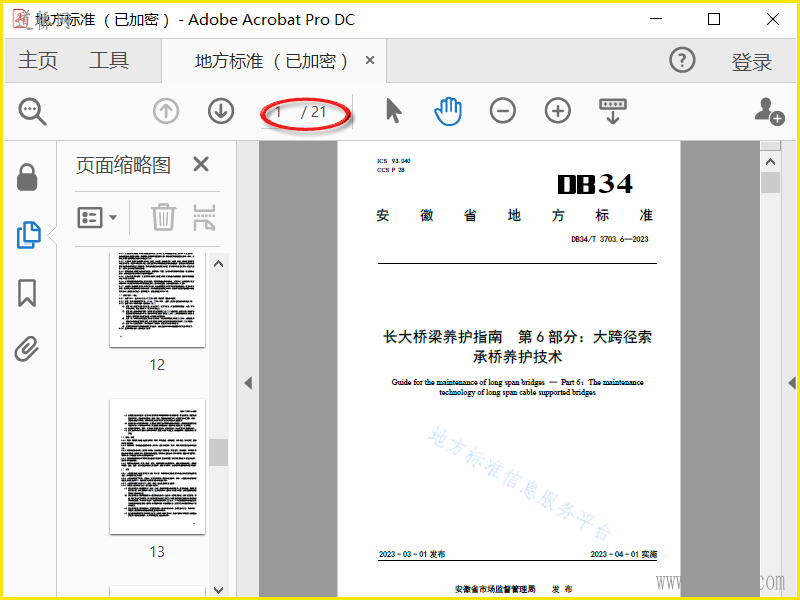
Task: Click the English title Guide for the maintenance
Action: (x=517, y=387)
